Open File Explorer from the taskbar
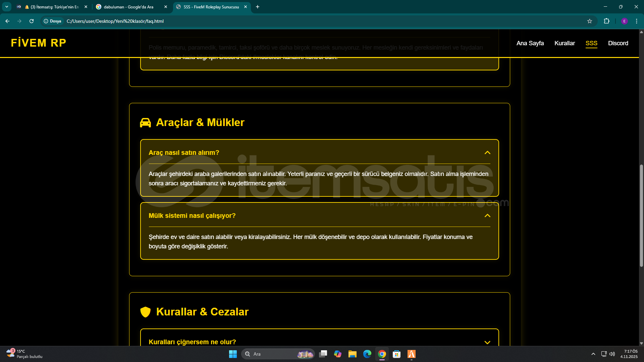The width and height of the screenshot is (644, 362). coord(352,354)
